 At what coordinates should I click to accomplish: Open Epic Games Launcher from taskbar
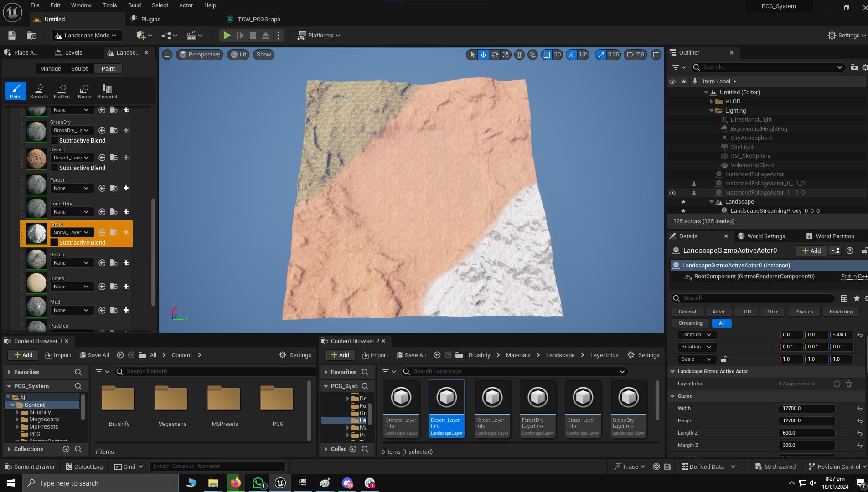pyautogui.click(x=302, y=483)
